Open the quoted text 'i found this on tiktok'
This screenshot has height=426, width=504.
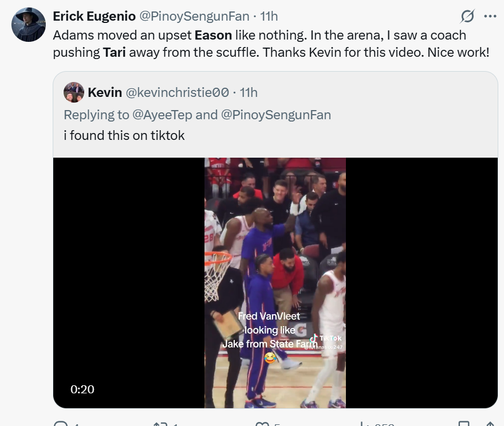pyautogui.click(x=124, y=136)
